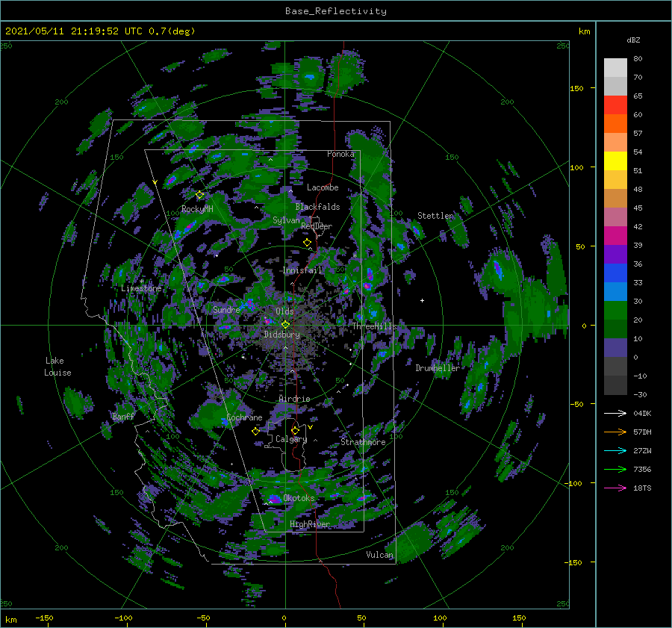Viewport: 672px width, 628px height.
Task: Click the Calgary city label
Action: 291,439
